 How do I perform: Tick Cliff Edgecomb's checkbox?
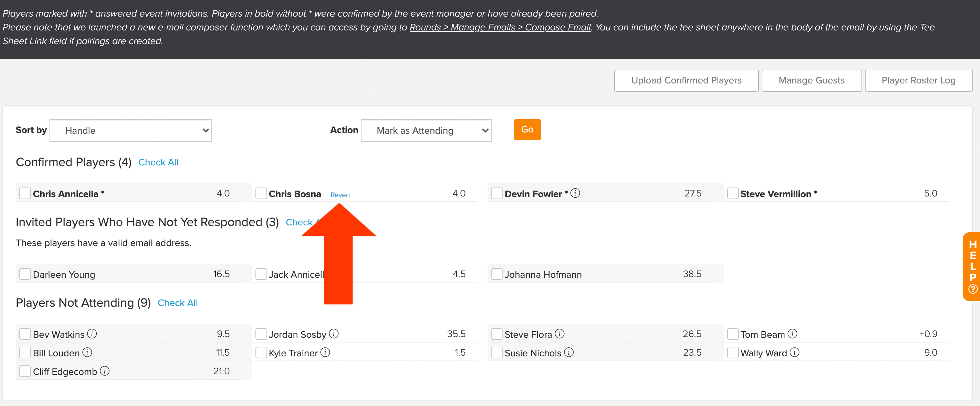pyautogui.click(x=25, y=371)
